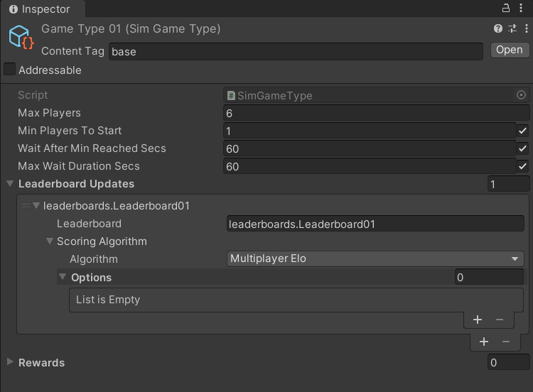Click the Max Players value field
The image size is (533, 392).
(376, 113)
